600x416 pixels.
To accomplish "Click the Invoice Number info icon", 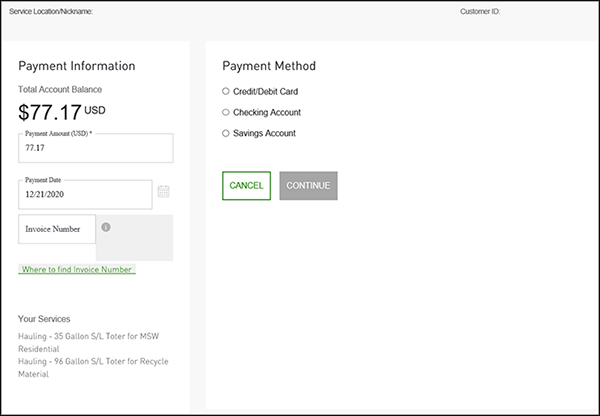I will 106,227.
